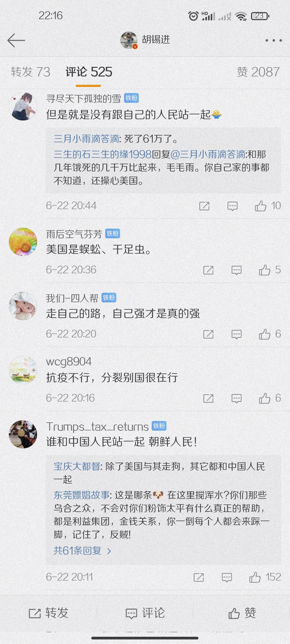This screenshot has height=644, width=290.
Task: Open the 赞 2087 likes list
Action: [258, 72]
